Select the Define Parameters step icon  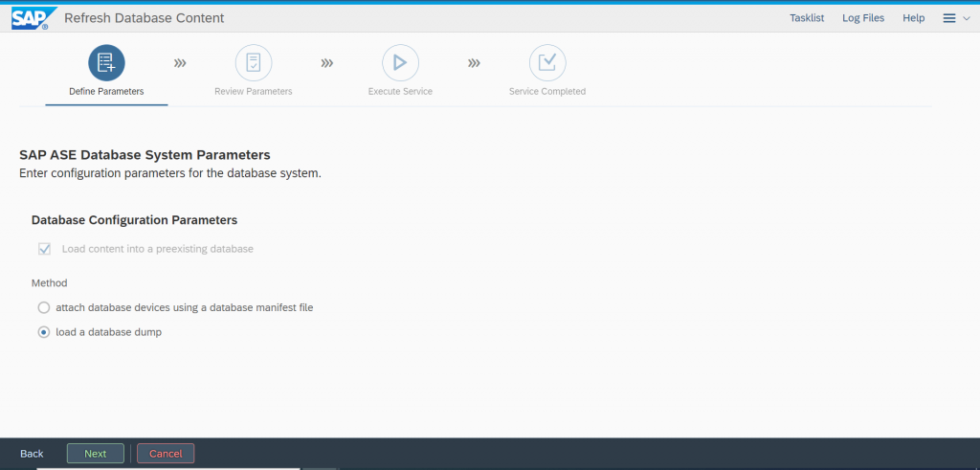[x=106, y=63]
